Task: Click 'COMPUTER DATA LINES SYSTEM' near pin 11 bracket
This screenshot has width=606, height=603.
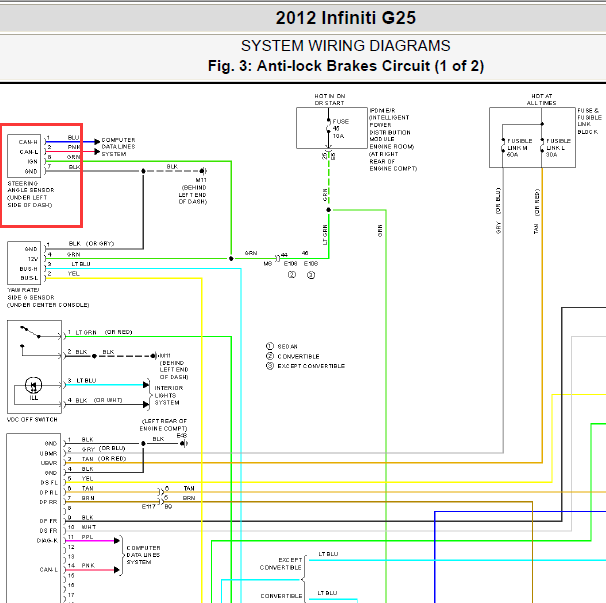Action: [143, 555]
